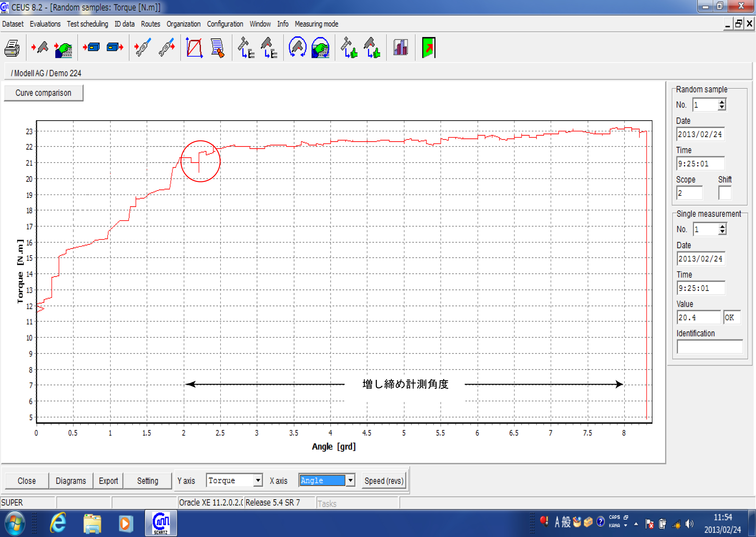This screenshot has width=756, height=537.
Task: Click the Speed (revs) button
Action: (384, 481)
